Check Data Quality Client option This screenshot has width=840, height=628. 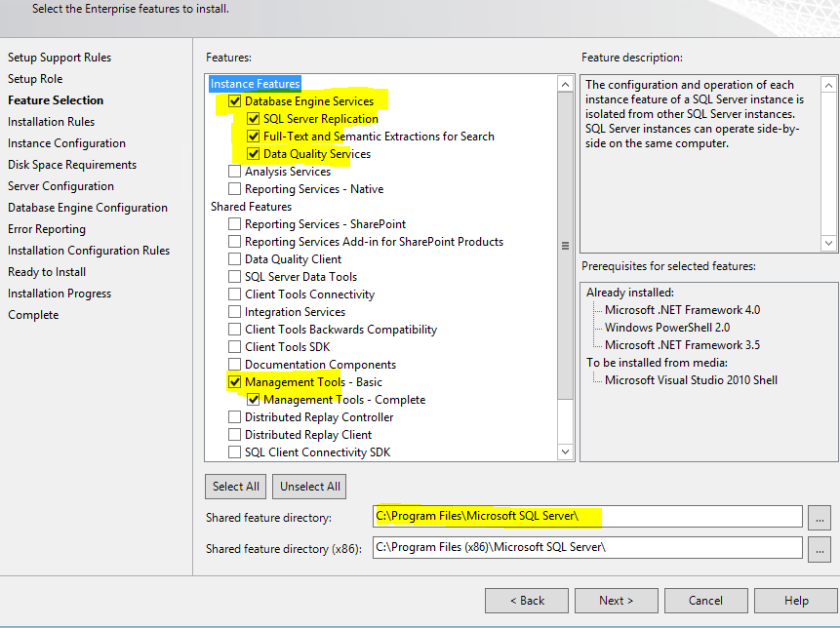tap(235, 259)
